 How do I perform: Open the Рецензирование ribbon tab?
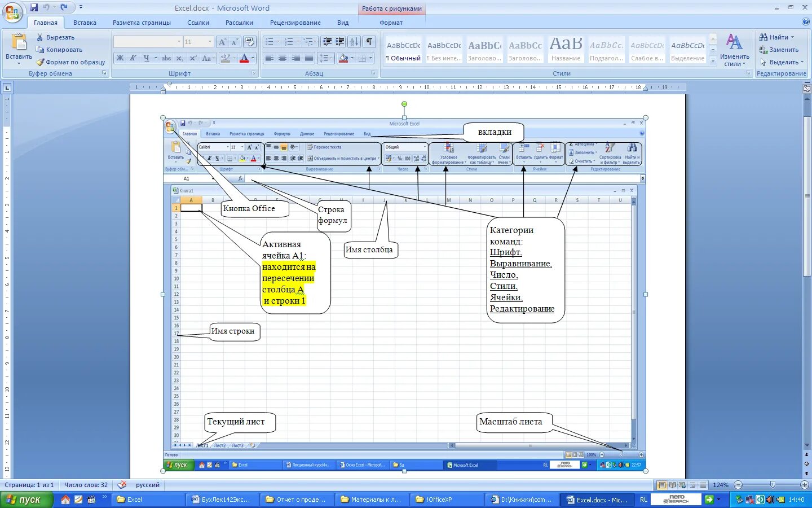(x=295, y=23)
